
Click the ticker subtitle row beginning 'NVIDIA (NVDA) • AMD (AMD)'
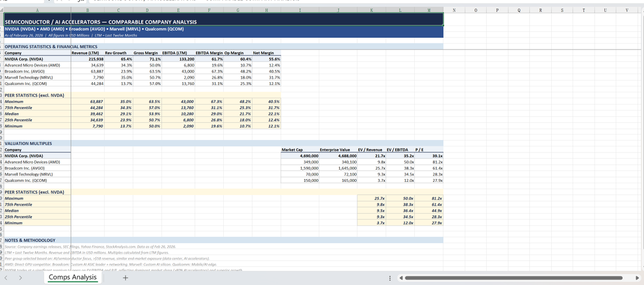(223, 28)
